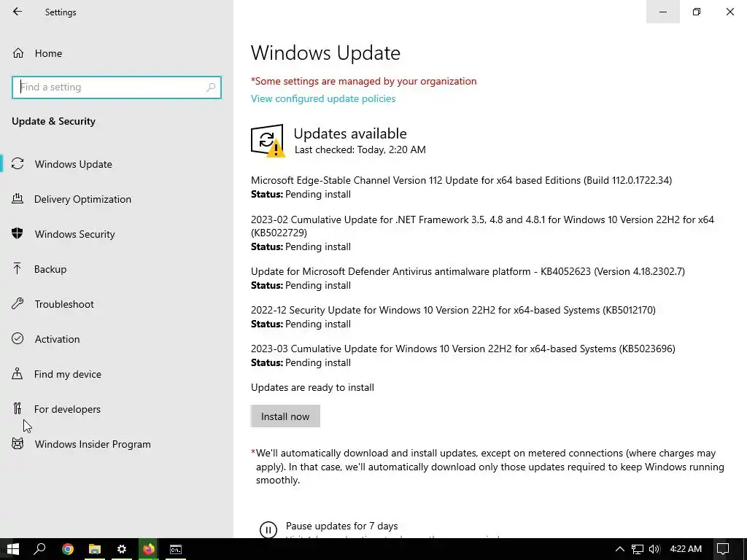747x560 pixels.
Task: Select the magnifier icon in Find a setting
Action: (x=211, y=87)
